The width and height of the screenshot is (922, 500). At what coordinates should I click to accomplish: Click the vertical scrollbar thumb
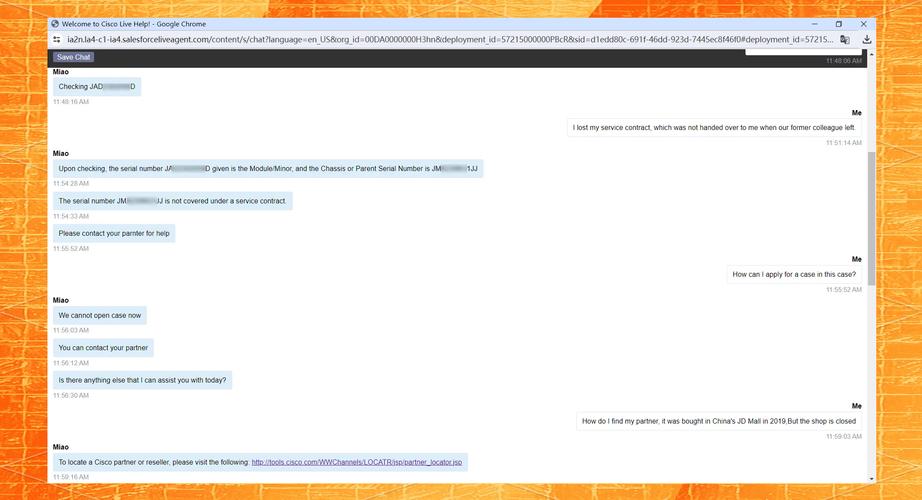pyautogui.click(x=871, y=219)
